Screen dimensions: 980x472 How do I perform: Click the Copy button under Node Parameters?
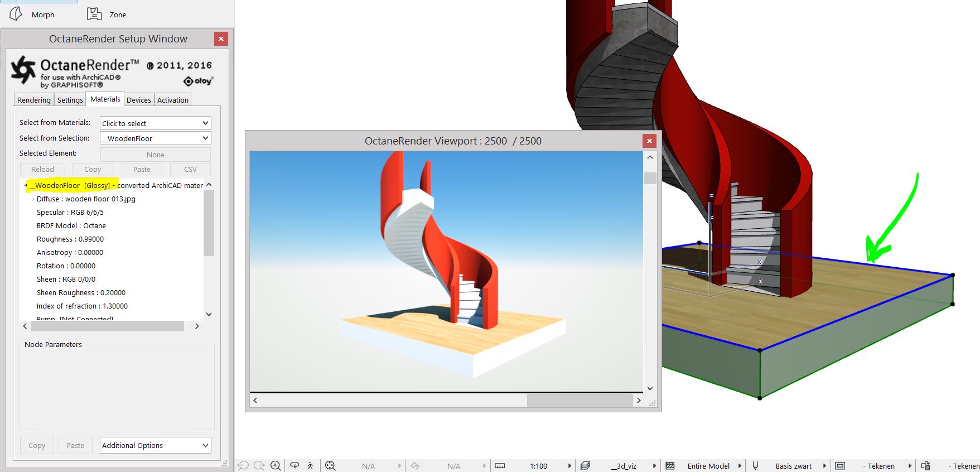coord(37,445)
